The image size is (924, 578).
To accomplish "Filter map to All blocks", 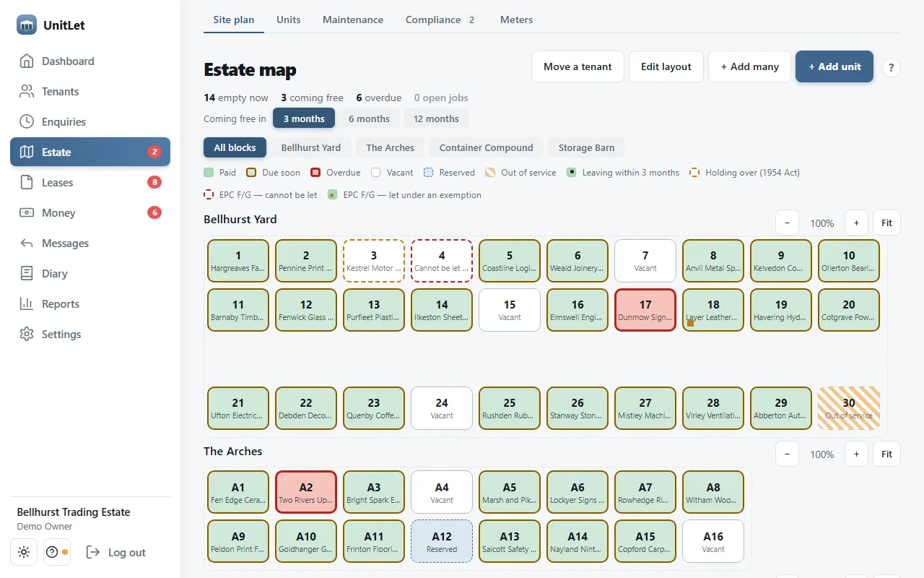I will click(x=235, y=147).
